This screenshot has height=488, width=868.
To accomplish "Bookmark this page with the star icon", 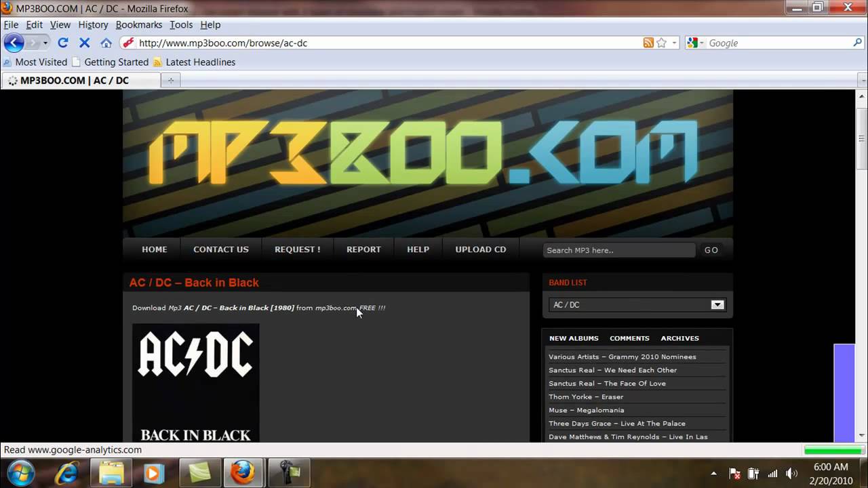I will (x=661, y=43).
